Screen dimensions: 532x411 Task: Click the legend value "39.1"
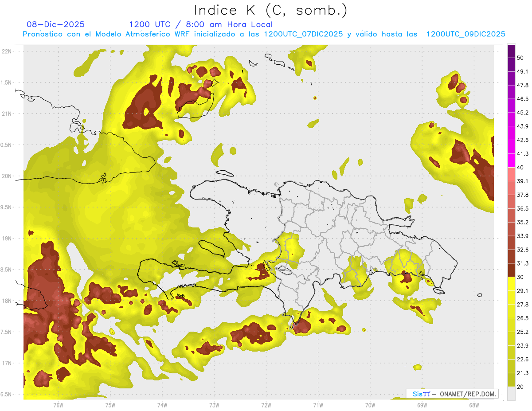tap(523, 181)
